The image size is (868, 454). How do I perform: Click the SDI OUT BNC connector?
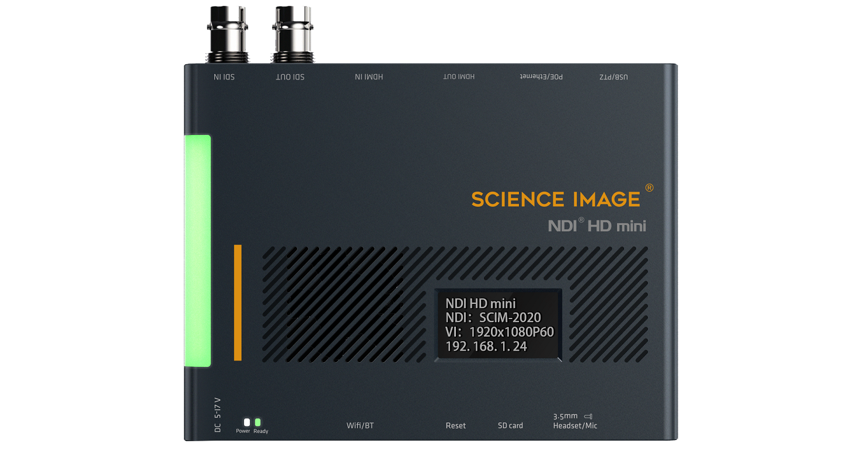[x=290, y=33]
